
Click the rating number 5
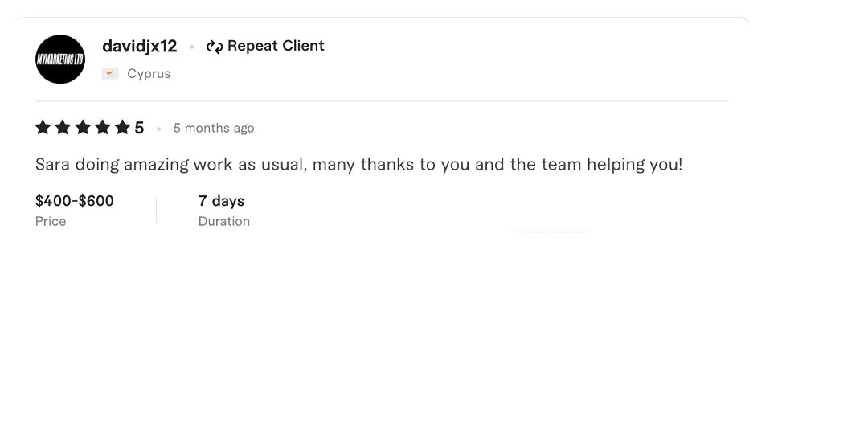pos(139,128)
